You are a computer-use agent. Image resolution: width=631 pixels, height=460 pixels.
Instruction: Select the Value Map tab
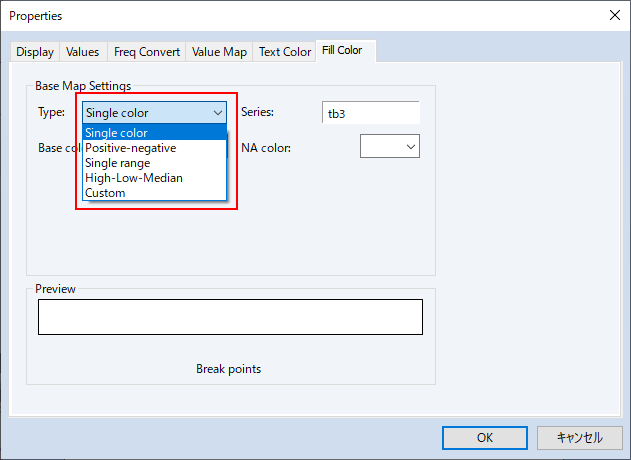[219, 52]
